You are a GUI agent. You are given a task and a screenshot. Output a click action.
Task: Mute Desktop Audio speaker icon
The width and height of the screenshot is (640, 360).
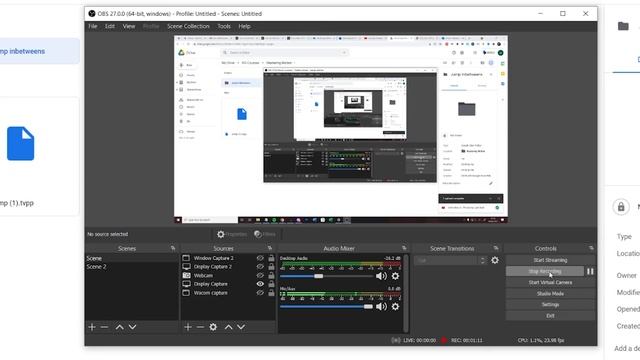[381, 276]
